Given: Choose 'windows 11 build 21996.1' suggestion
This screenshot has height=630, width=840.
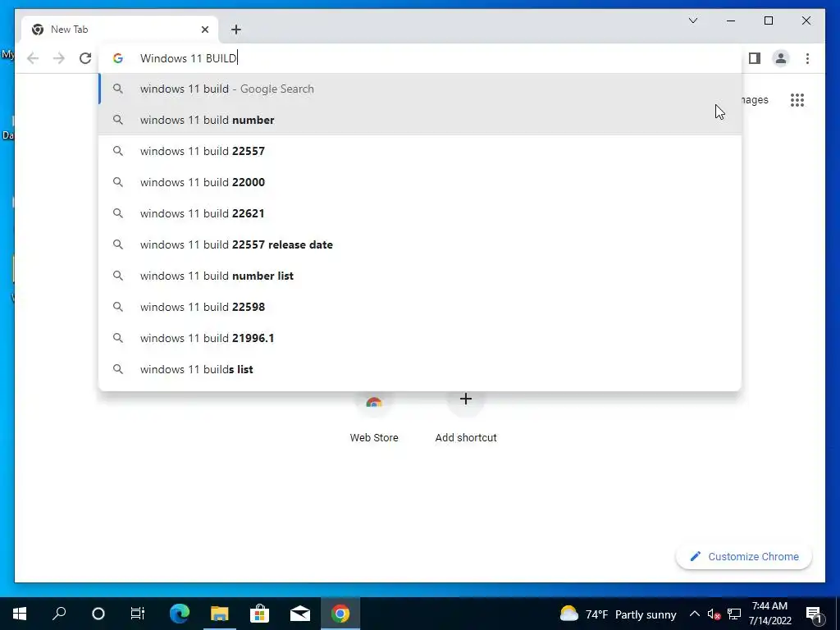Looking at the screenshot, I should [421, 337].
